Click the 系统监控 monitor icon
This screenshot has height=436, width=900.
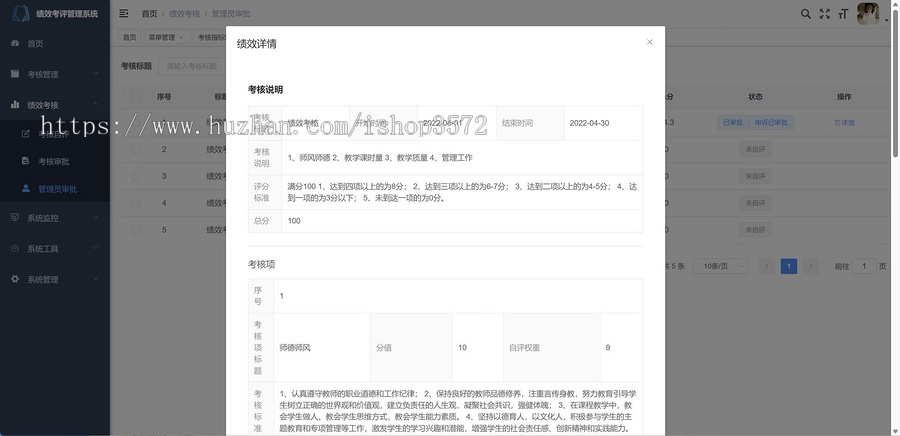tap(15, 217)
